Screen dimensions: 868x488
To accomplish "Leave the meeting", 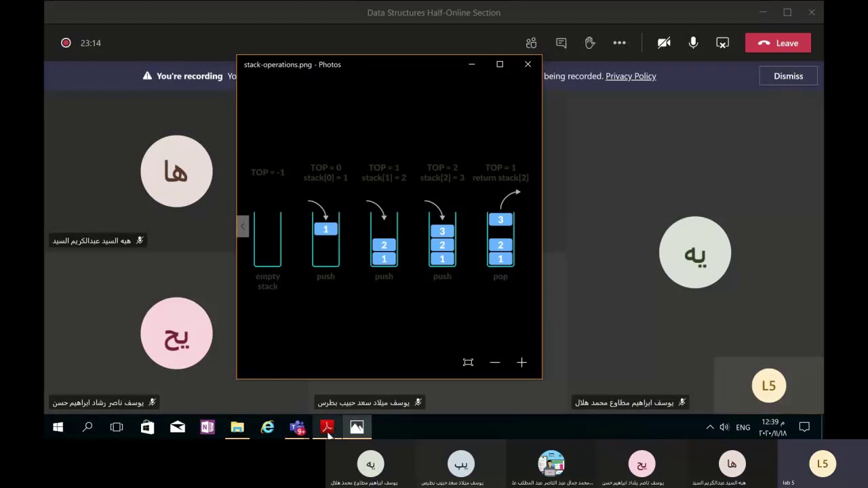I will pyautogui.click(x=778, y=43).
